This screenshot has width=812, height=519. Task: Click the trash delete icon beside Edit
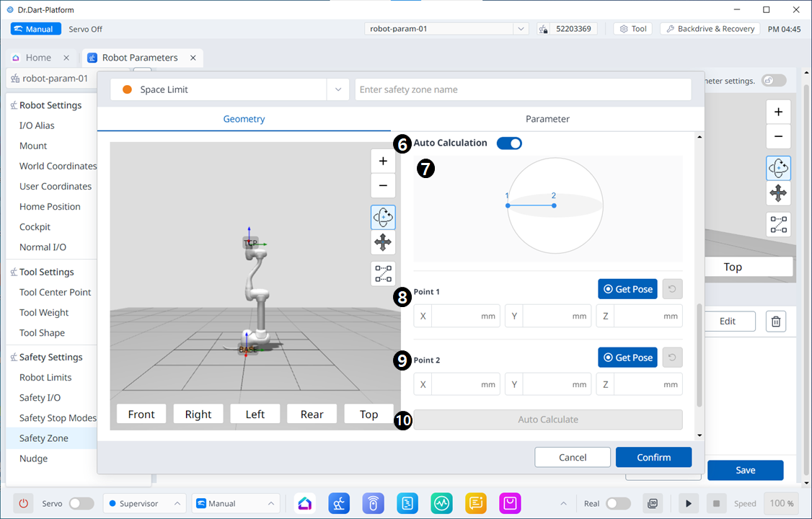776,321
